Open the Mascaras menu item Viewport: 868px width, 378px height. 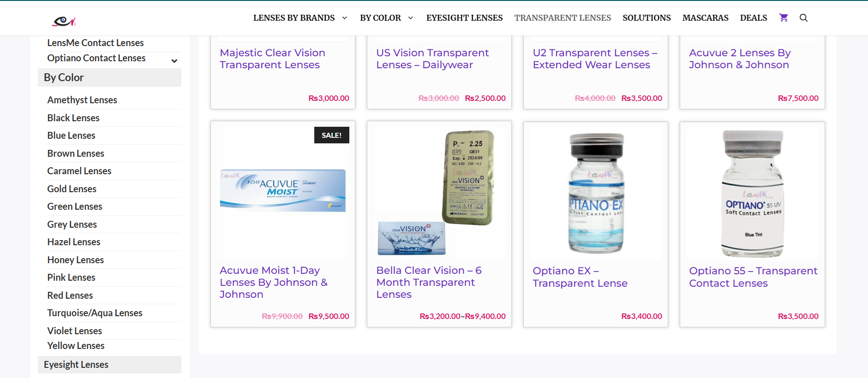pyautogui.click(x=705, y=18)
